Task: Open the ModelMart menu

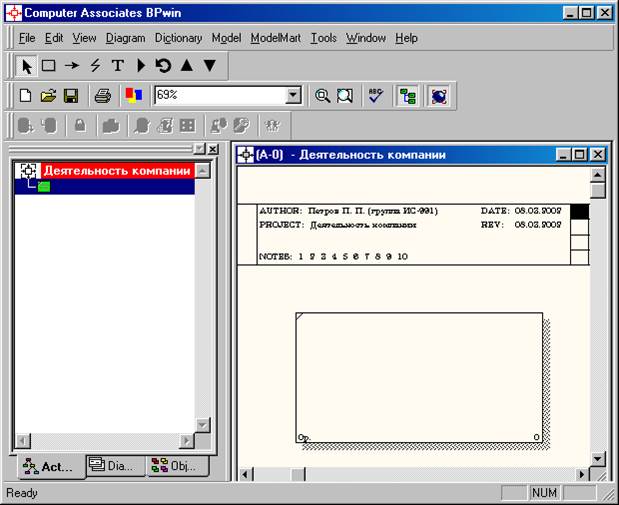Action: [x=276, y=38]
